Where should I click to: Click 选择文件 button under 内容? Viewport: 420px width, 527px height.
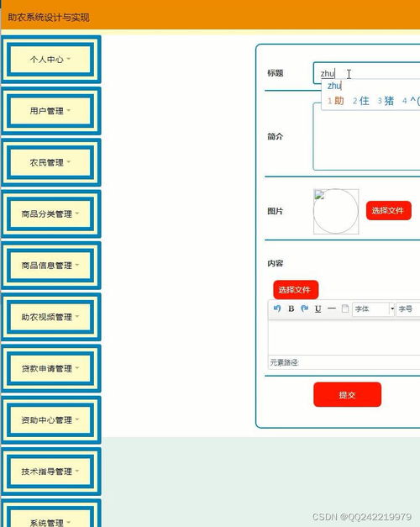point(296,290)
